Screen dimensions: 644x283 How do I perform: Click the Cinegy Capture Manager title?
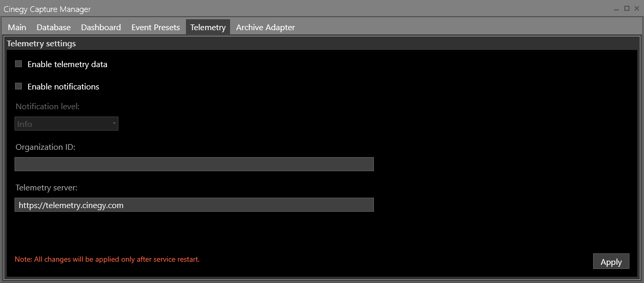click(47, 9)
